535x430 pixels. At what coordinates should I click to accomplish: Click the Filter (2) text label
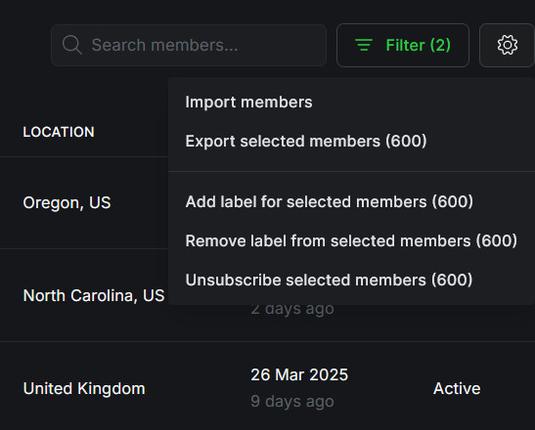(x=418, y=45)
